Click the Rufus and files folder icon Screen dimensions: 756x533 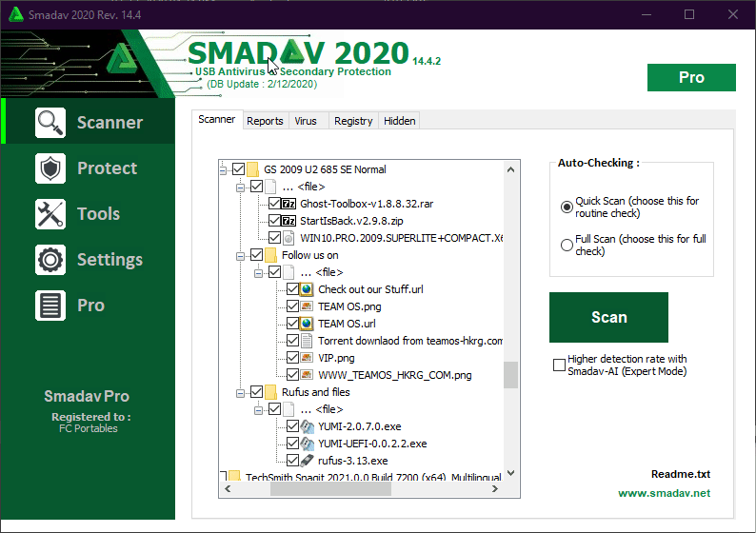tap(270, 392)
